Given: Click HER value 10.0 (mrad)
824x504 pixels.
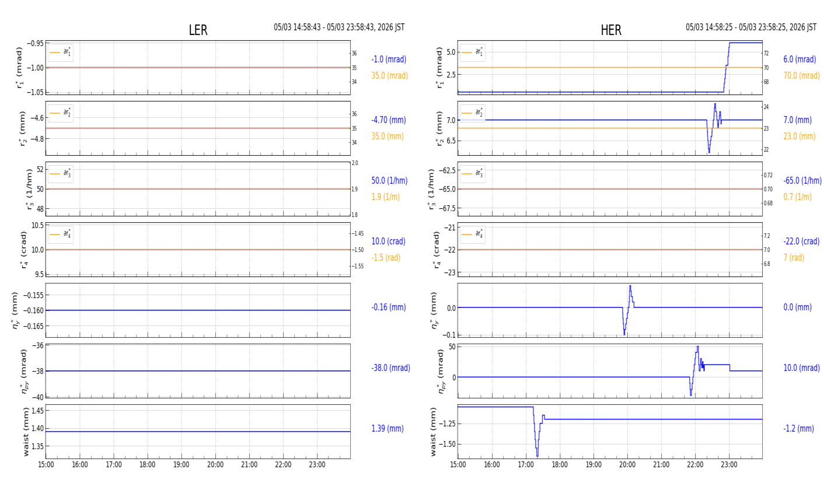Looking at the screenshot, I should pos(801,368).
